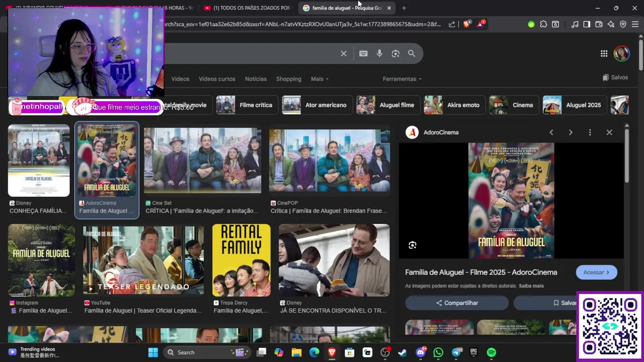
Task: Open Discord from the taskbar
Action: (x=421, y=352)
